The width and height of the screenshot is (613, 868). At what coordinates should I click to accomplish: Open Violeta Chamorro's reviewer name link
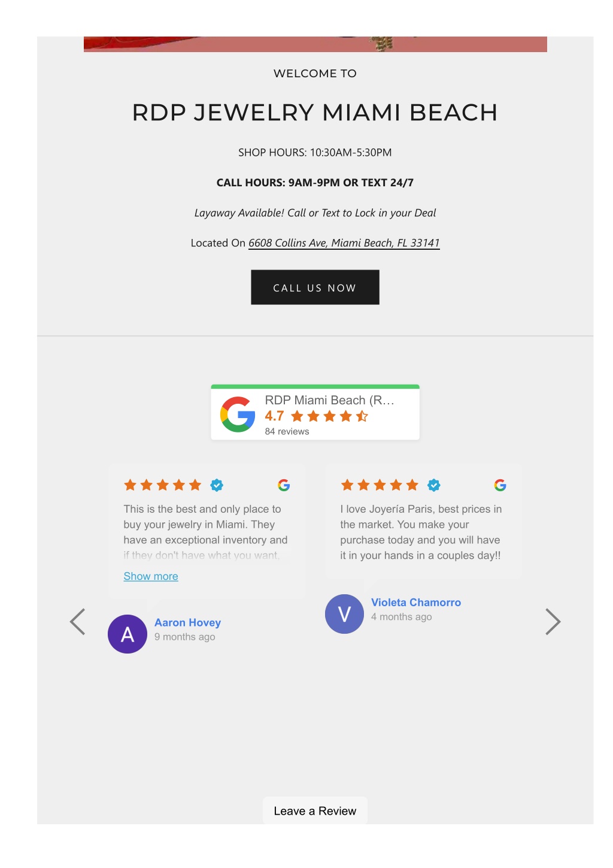pyautogui.click(x=416, y=603)
